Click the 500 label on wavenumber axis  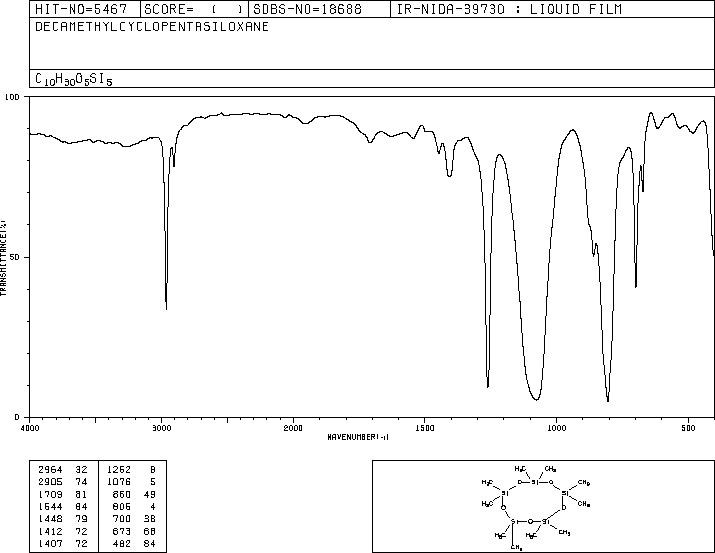coord(688,428)
